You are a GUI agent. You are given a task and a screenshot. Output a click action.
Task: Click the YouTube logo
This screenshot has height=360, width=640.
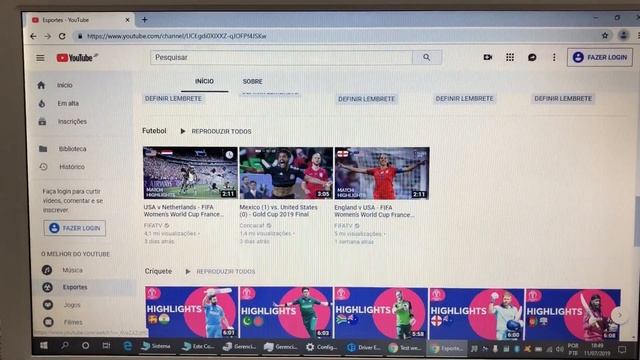(76, 58)
